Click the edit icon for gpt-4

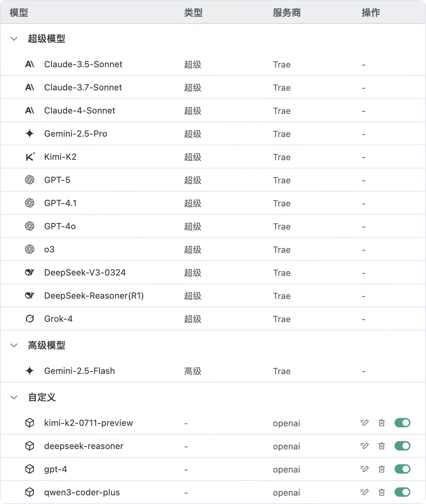(x=365, y=469)
